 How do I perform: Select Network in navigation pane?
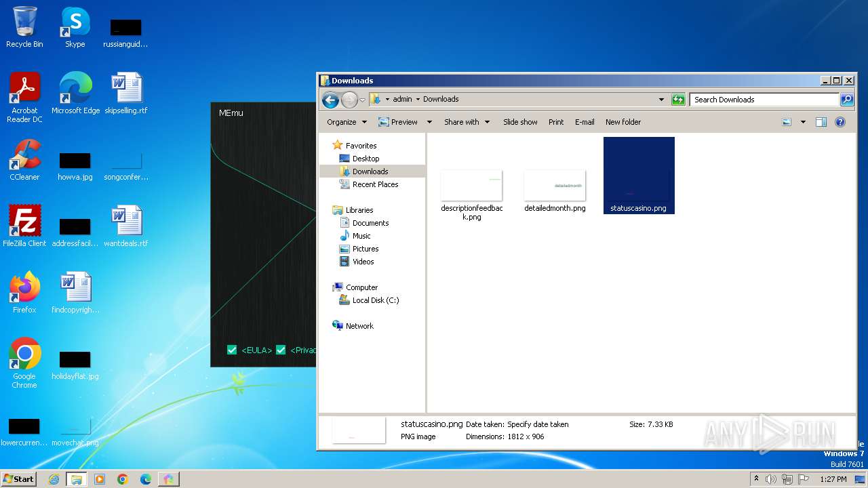click(x=359, y=326)
